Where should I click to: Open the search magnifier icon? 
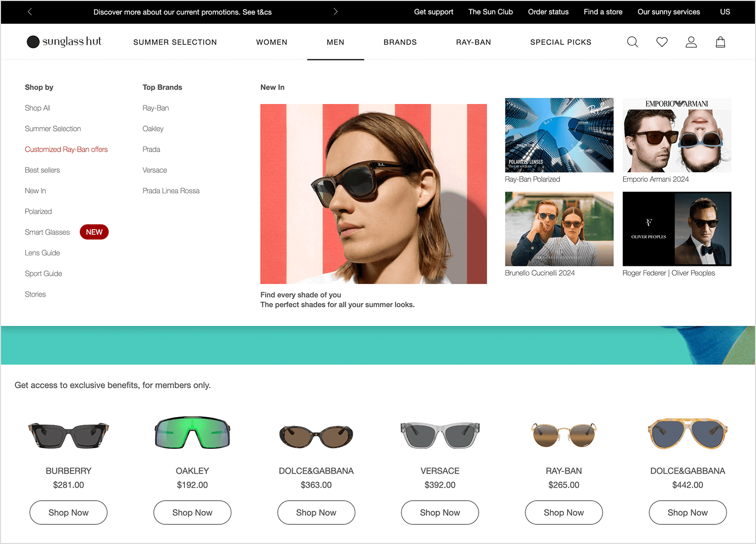pos(633,42)
